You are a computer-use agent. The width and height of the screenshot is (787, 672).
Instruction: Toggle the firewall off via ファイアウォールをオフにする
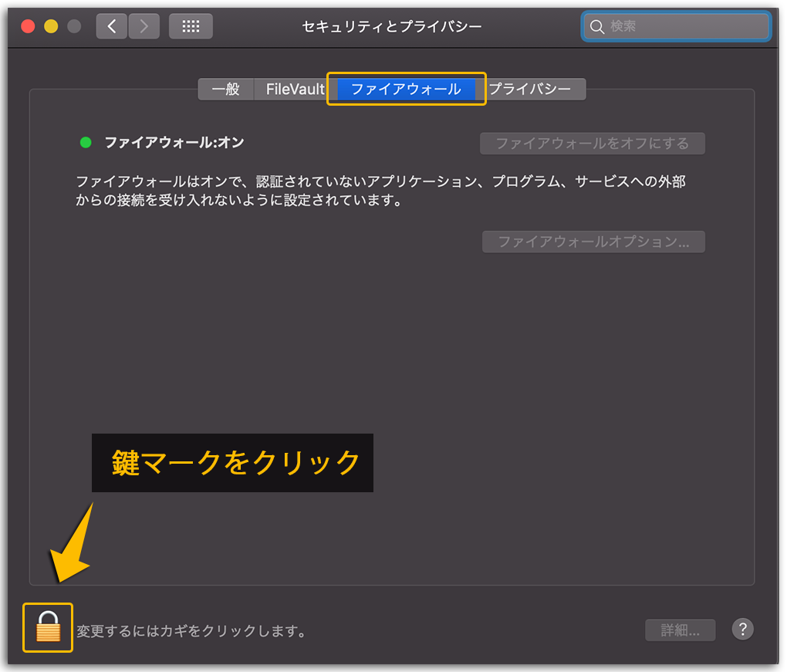[592, 143]
